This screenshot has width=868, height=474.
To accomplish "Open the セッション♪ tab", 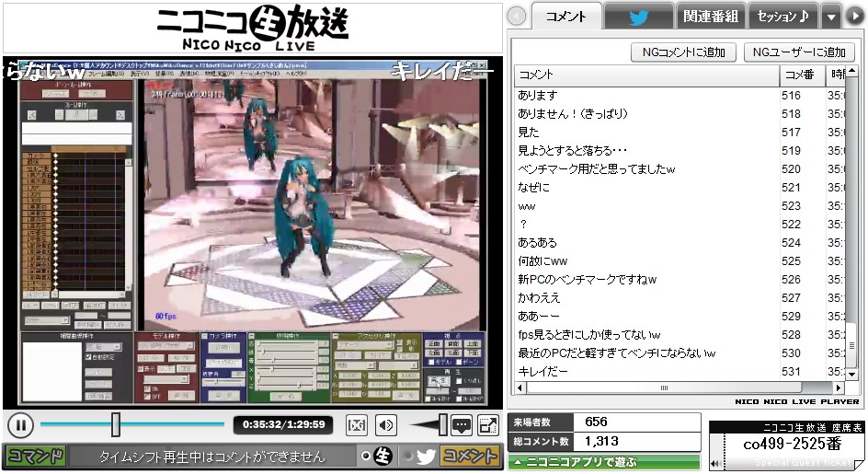I will coord(782,17).
